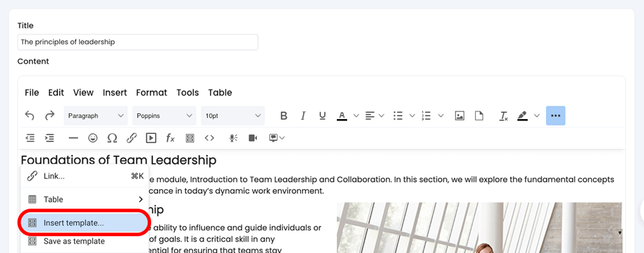Screen dimensions: 644x253
Task: Decrease indent of paragraph
Action: (x=30, y=138)
